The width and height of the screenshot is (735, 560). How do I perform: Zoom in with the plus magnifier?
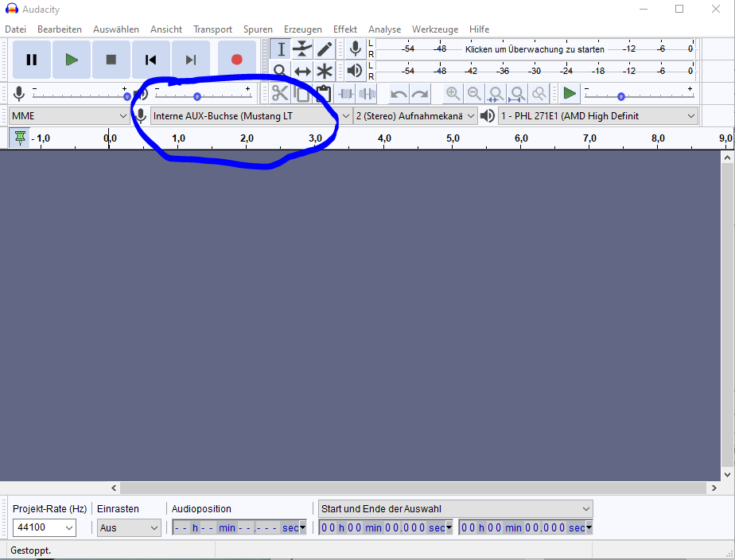(453, 94)
